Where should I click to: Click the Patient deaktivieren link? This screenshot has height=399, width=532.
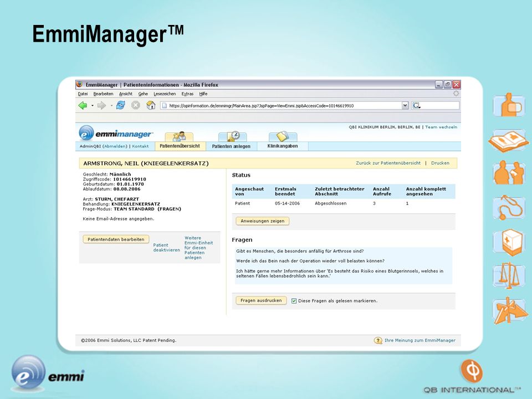point(167,247)
